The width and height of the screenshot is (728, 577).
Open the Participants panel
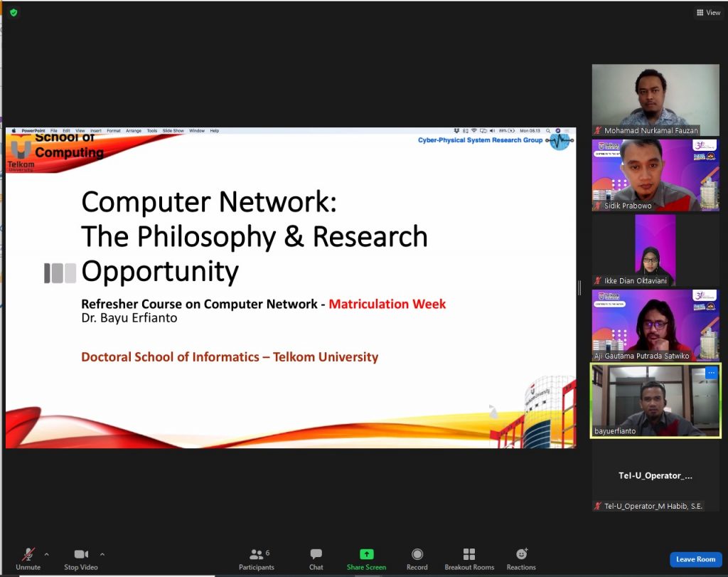click(256, 559)
